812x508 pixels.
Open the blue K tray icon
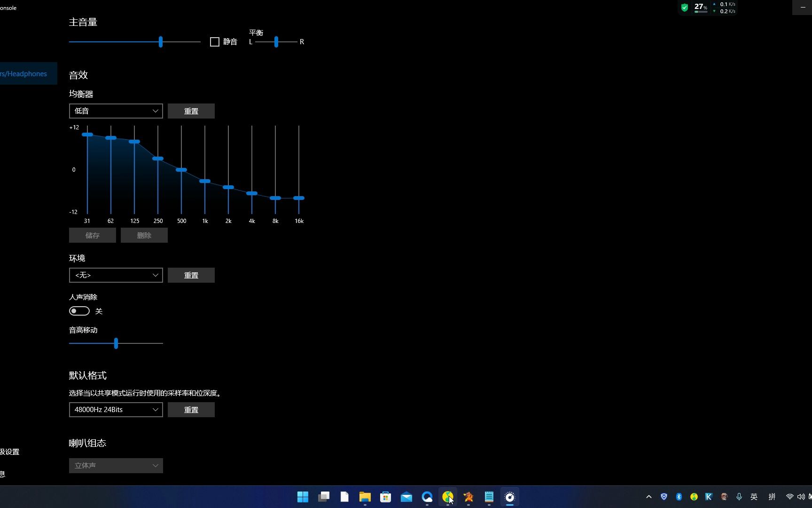point(709,497)
